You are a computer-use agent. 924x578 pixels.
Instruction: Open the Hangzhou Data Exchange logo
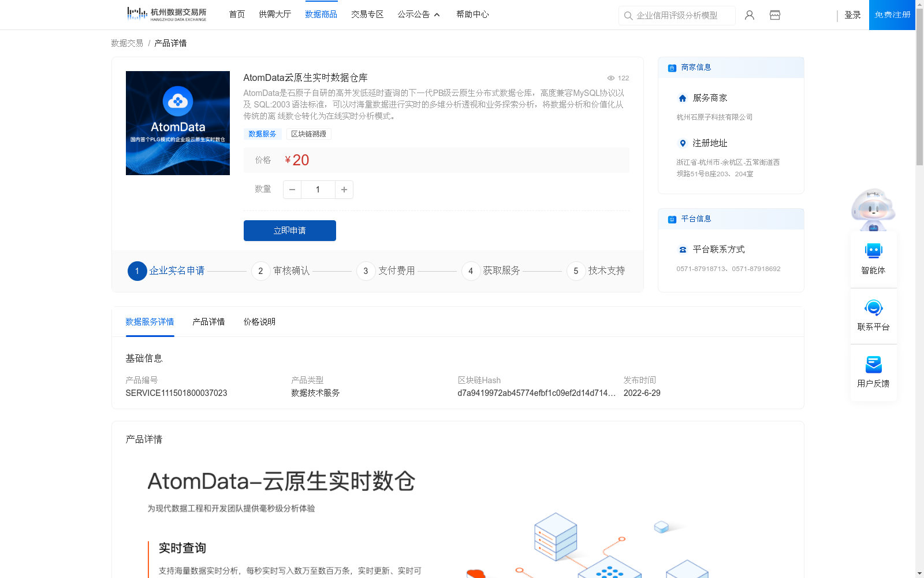[166, 14]
